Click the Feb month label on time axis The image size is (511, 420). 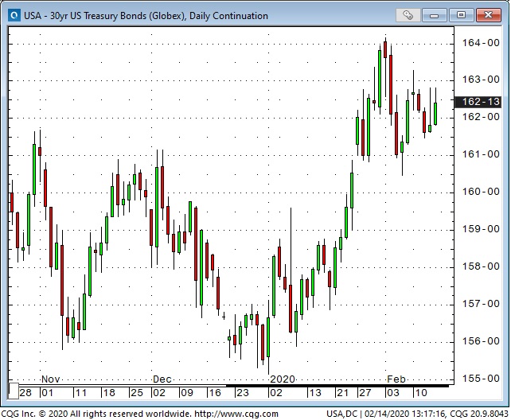396,379
